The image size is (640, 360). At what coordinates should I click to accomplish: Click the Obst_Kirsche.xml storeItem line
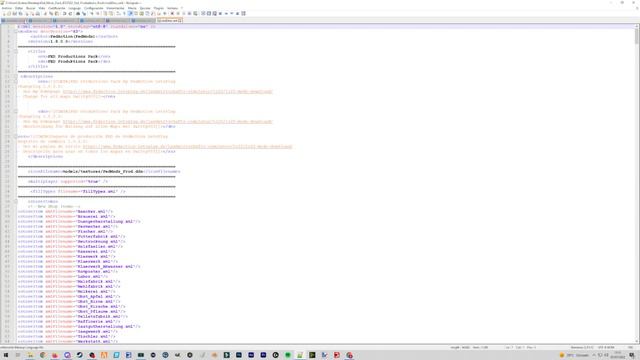click(x=71, y=307)
